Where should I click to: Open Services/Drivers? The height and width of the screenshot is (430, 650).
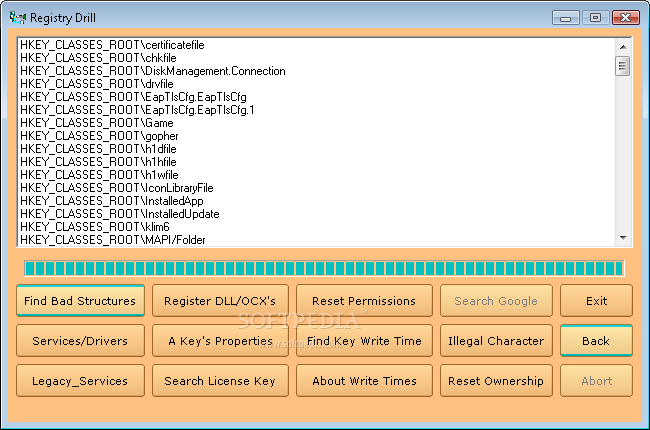[80, 341]
